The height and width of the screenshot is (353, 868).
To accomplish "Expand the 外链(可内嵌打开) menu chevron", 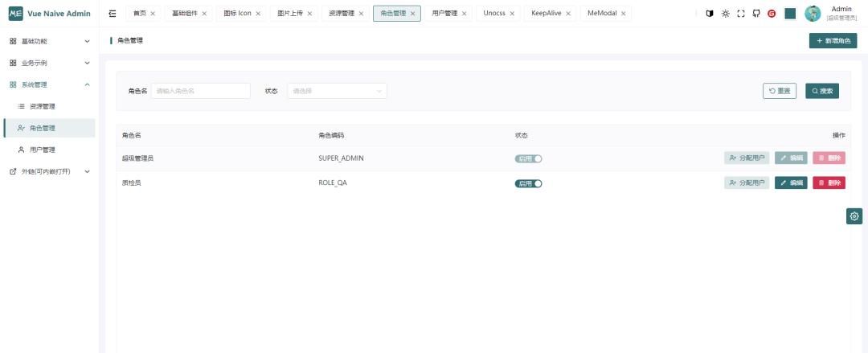I will [x=87, y=171].
